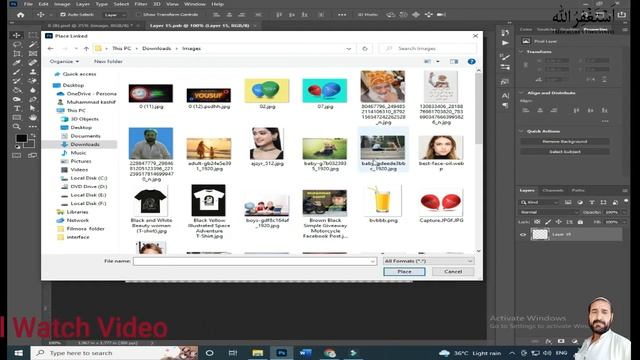Click the Place button
This screenshot has height=360, width=640.
click(404, 271)
